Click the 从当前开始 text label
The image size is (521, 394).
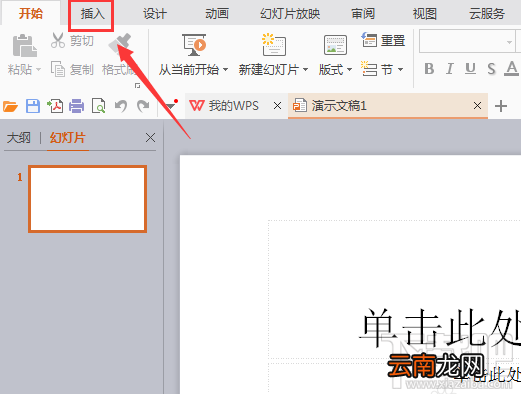[x=189, y=70]
